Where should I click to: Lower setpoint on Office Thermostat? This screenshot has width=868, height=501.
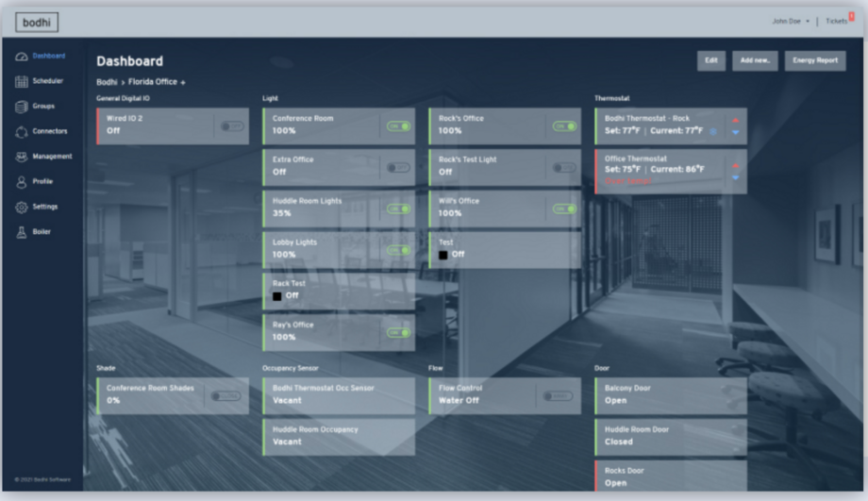735,177
